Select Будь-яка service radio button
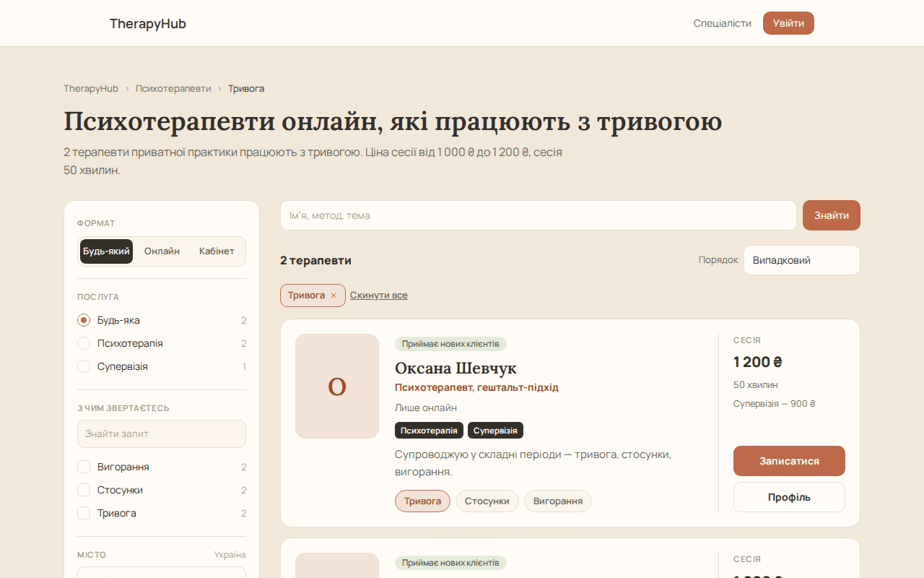The image size is (924, 578). [x=84, y=320]
